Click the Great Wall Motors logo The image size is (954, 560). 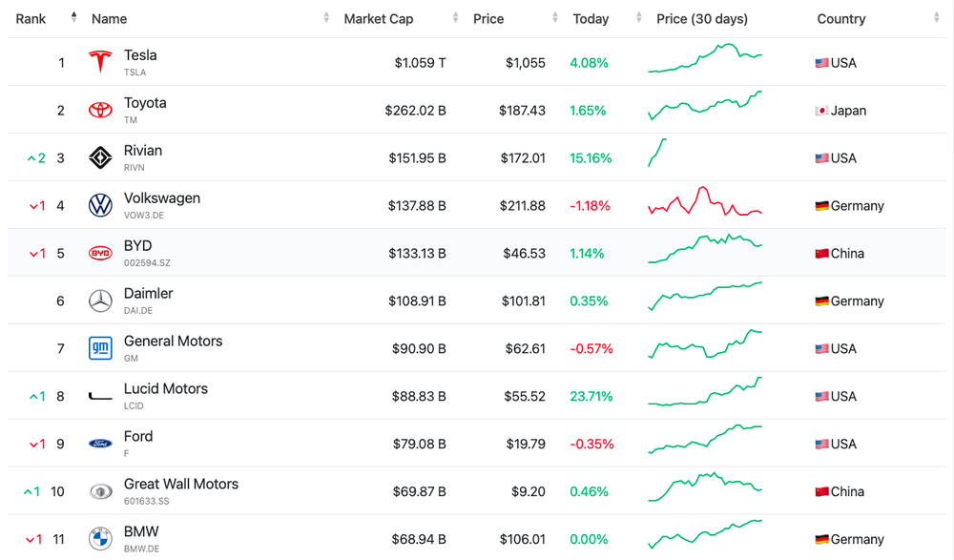tap(100, 491)
